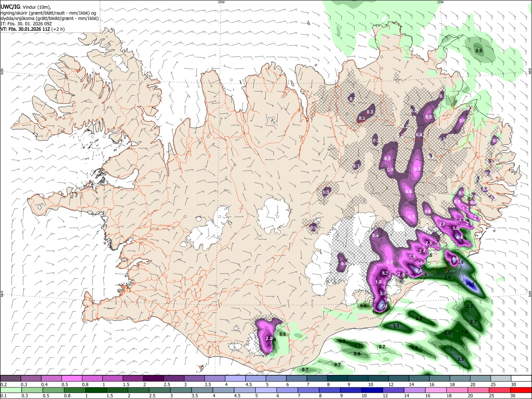Screen dimensions: 532x399
Task: Click the top-row snow legend swatch labeled 1
Action: [x=112, y=379]
